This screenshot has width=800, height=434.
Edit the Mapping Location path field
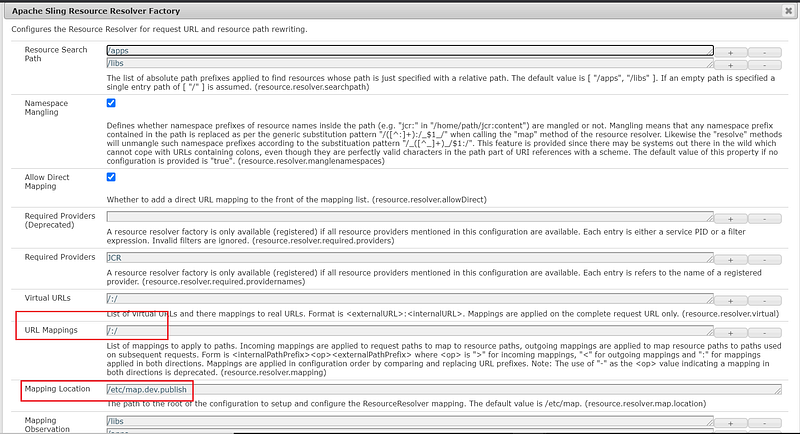click(x=444, y=390)
